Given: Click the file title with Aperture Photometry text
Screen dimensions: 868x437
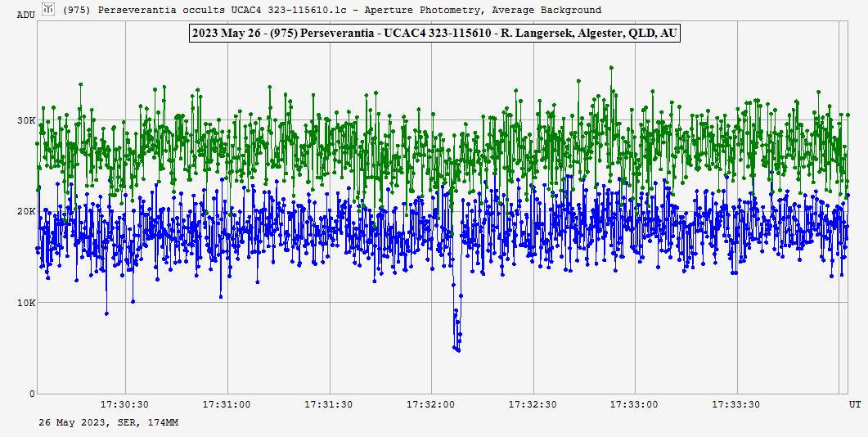Looking at the screenshot, I should coord(332,10).
